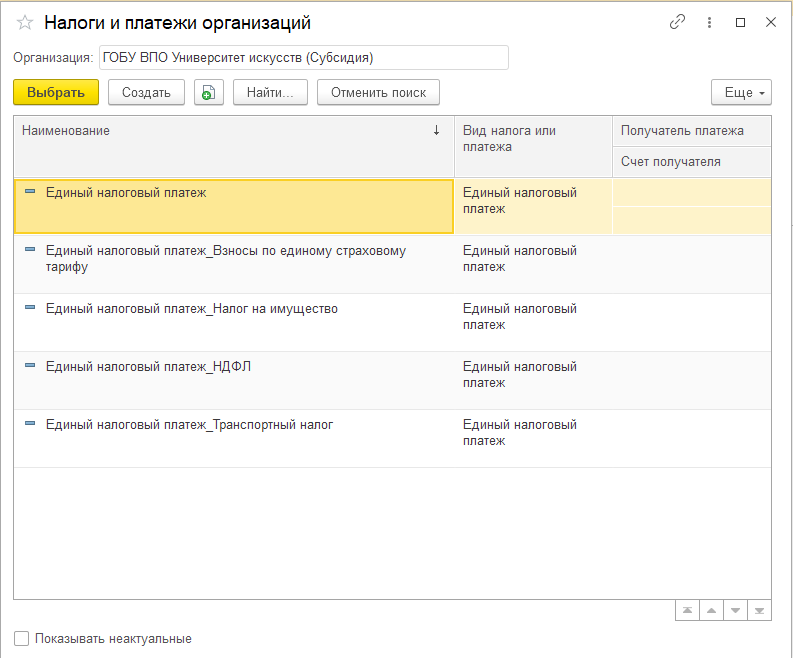Maximize the Налоги и платежи организаций window
793x658 pixels.
point(740,22)
